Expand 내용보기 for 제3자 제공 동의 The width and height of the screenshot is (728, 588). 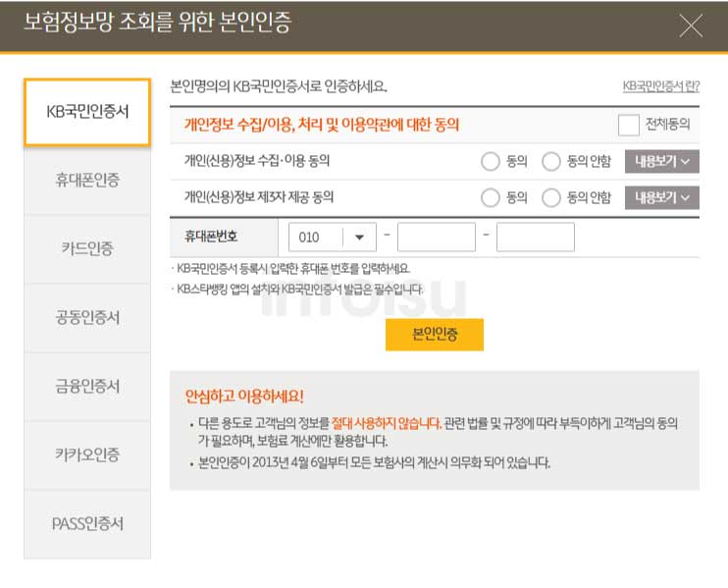pos(662,198)
